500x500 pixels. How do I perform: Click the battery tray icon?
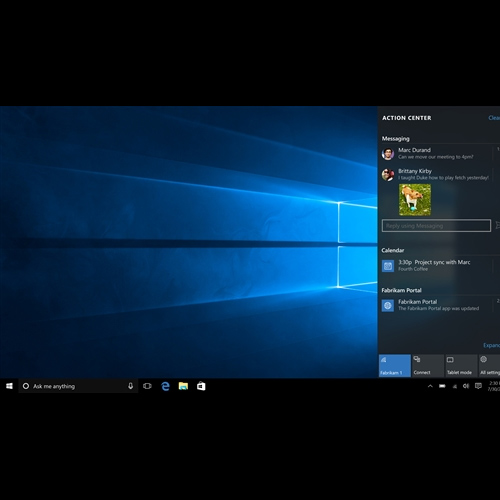442,386
